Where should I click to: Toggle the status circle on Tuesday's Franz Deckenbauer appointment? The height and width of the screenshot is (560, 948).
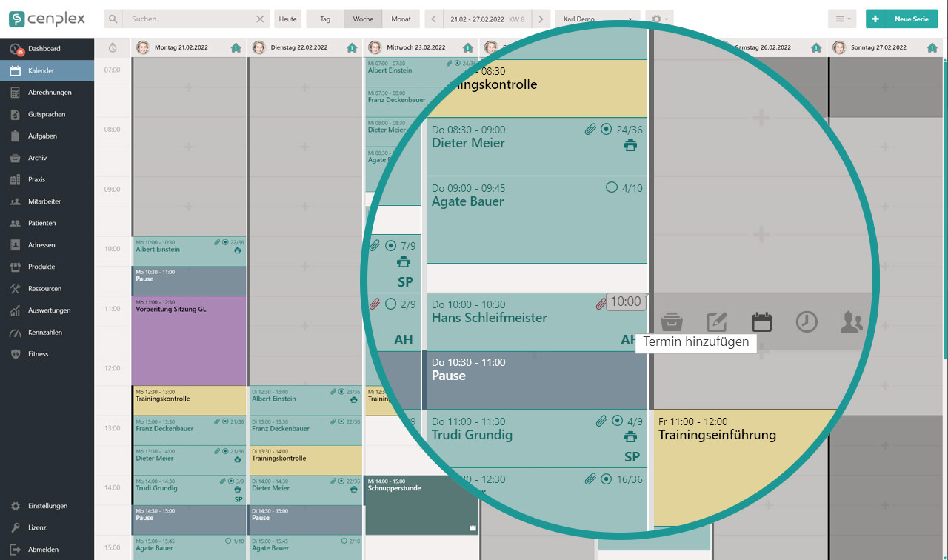point(341,421)
